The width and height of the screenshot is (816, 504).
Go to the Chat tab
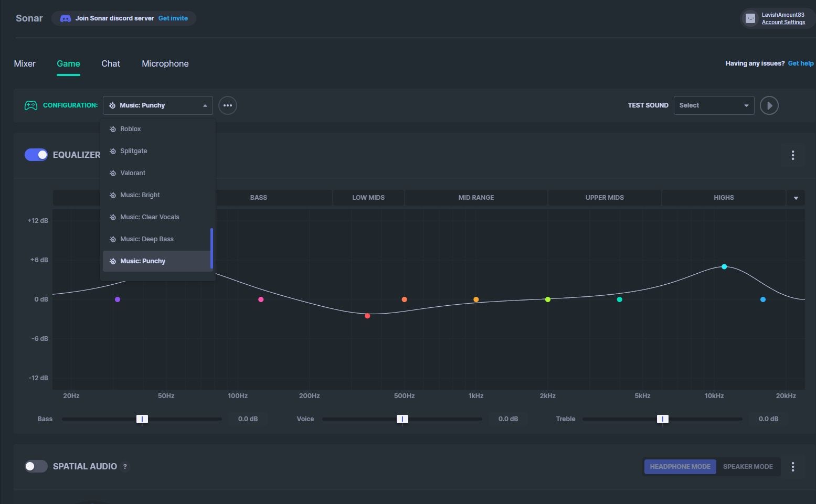pyautogui.click(x=111, y=63)
